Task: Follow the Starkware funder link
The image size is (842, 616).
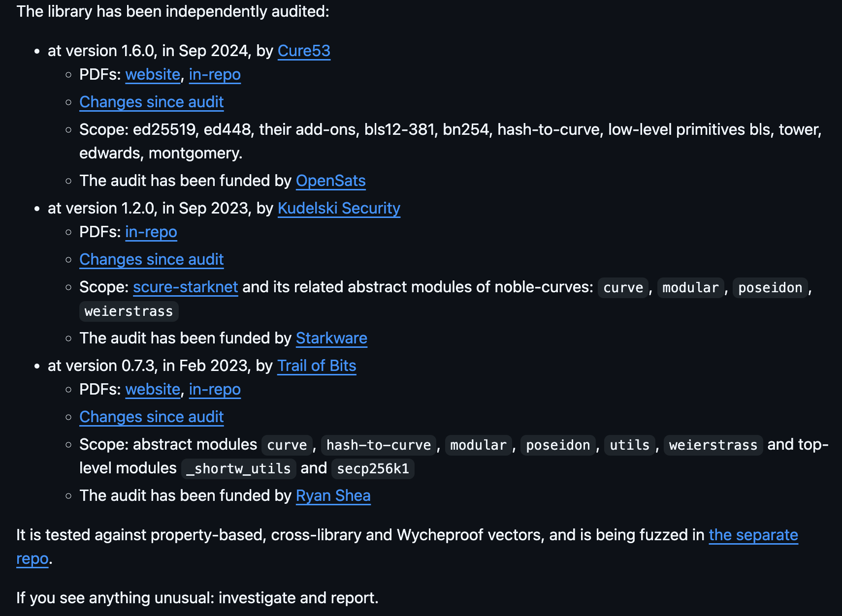Action: pyautogui.click(x=331, y=338)
